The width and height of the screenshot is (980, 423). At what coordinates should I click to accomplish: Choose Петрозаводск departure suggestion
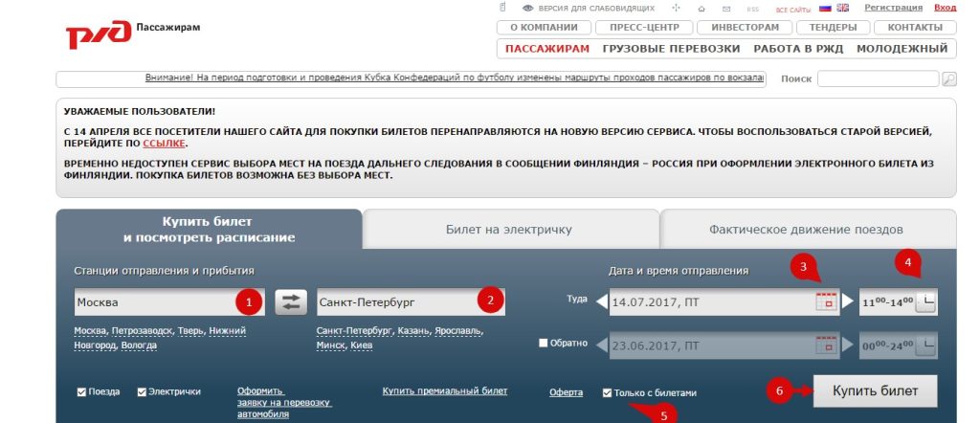tap(143, 330)
